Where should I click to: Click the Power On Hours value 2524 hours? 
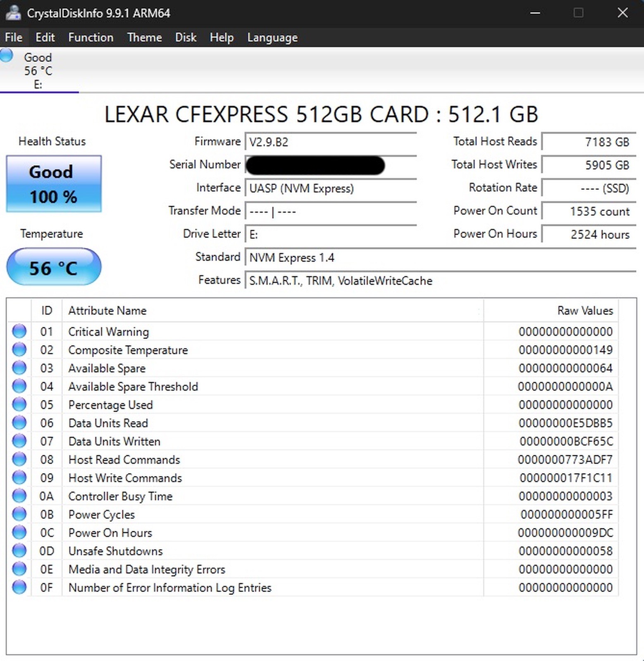(589, 235)
